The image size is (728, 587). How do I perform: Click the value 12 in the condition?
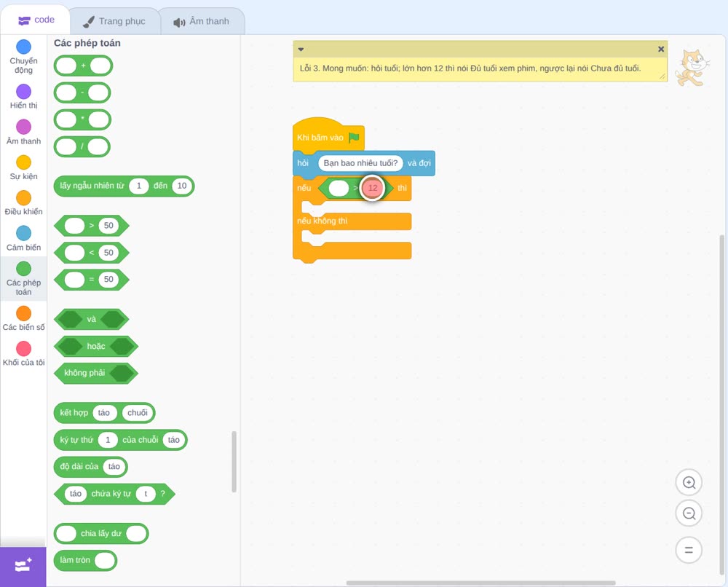tap(372, 188)
